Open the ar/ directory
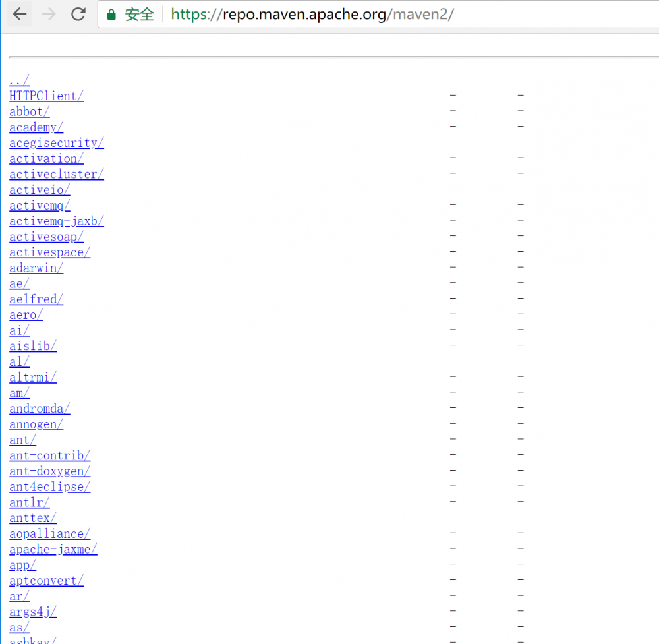The width and height of the screenshot is (659, 644). point(19,596)
